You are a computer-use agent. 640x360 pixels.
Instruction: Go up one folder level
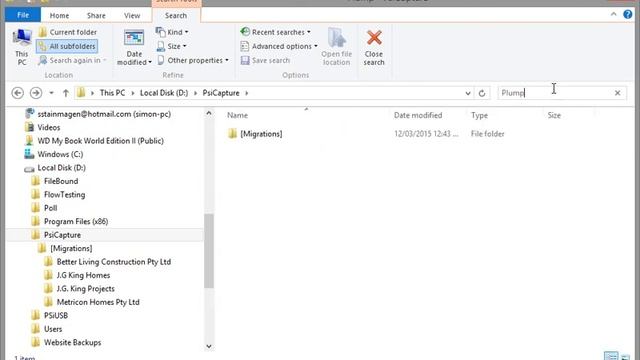point(66,93)
